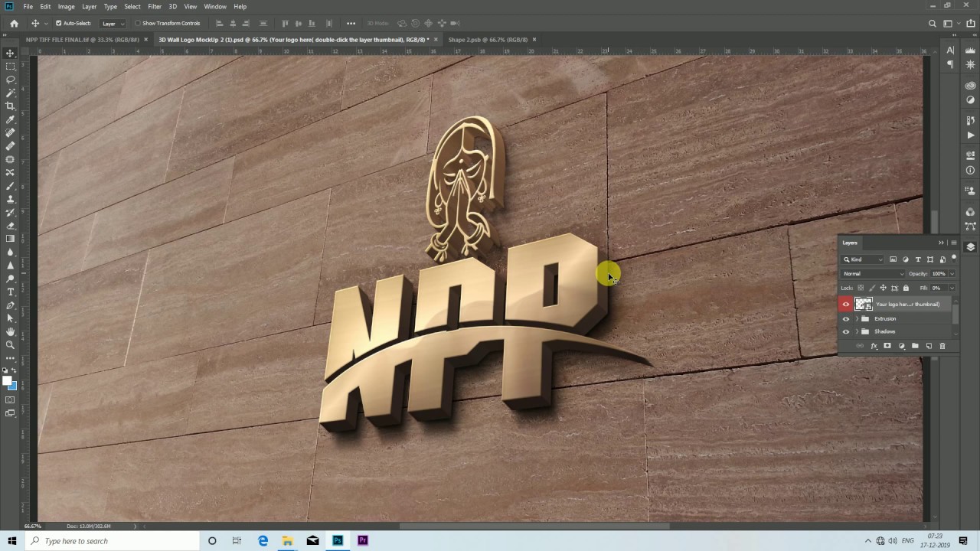Expand the Shadows group
The height and width of the screenshot is (551, 980).
[x=857, y=331]
